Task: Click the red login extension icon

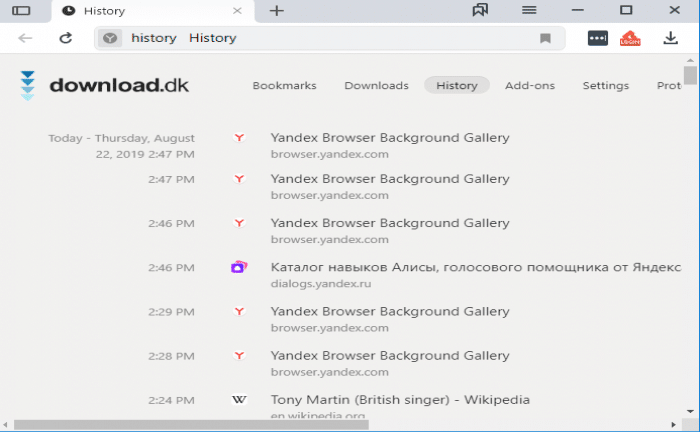Action: (630, 38)
